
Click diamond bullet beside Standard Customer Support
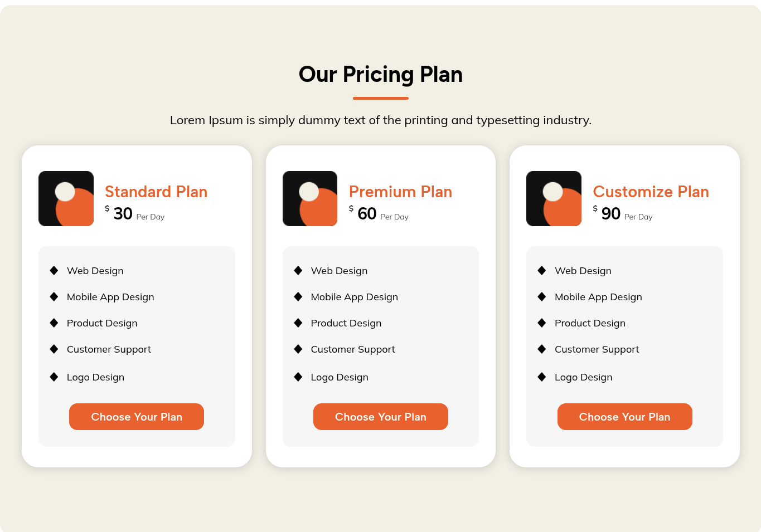54,349
